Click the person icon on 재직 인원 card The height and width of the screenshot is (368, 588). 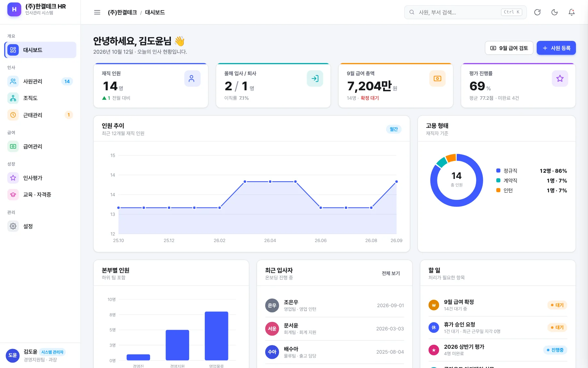click(x=192, y=79)
